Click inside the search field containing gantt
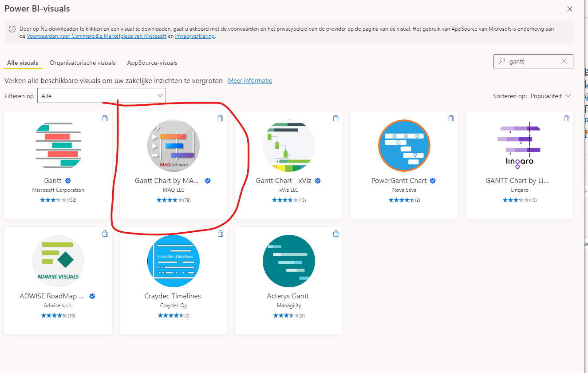 533,61
